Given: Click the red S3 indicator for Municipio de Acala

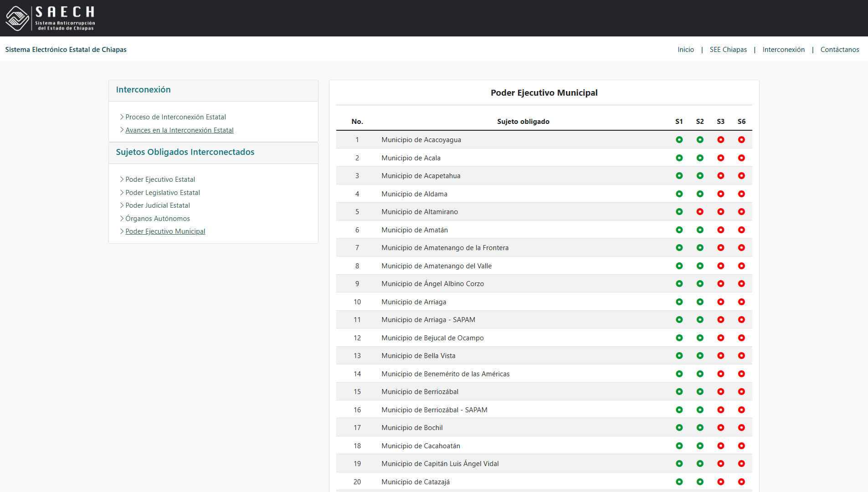Looking at the screenshot, I should click(x=720, y=158).
